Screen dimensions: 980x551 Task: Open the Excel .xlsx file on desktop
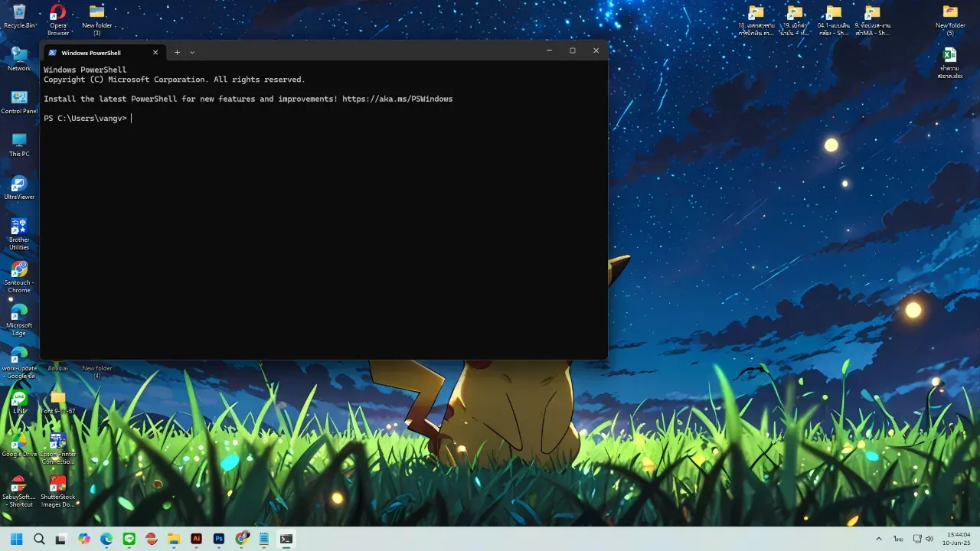949,63
